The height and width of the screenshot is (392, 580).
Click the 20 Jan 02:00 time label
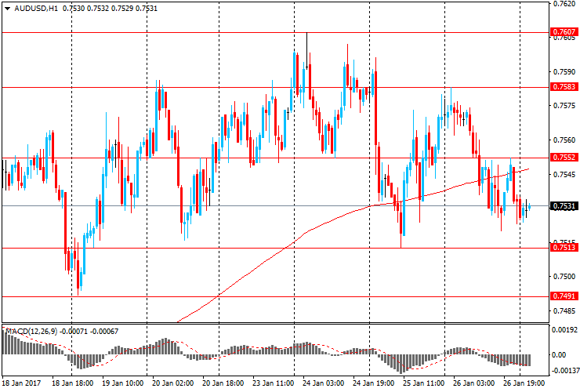point(172,383)
